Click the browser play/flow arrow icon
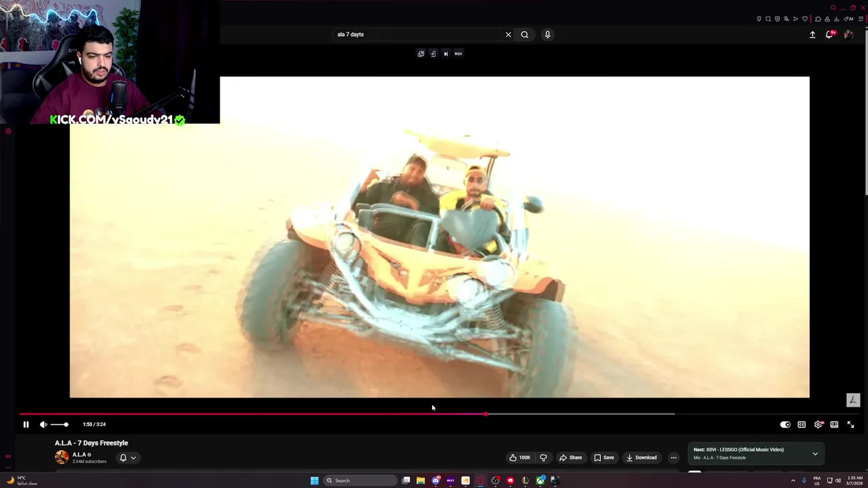868x488 pixels. click(x=795, y=19)
